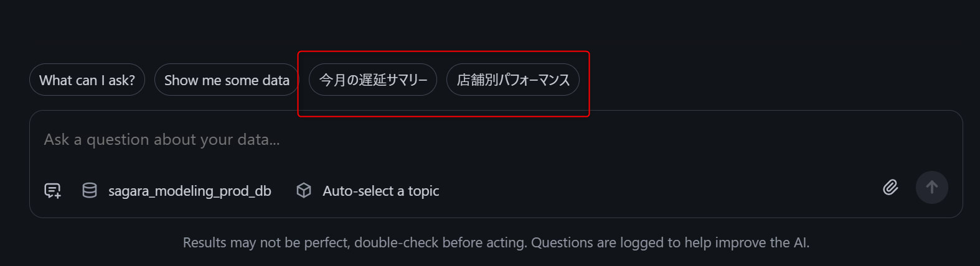Screen dimensions: 980x266
Task: Click the new chat icon
Action: click(53, 191)
